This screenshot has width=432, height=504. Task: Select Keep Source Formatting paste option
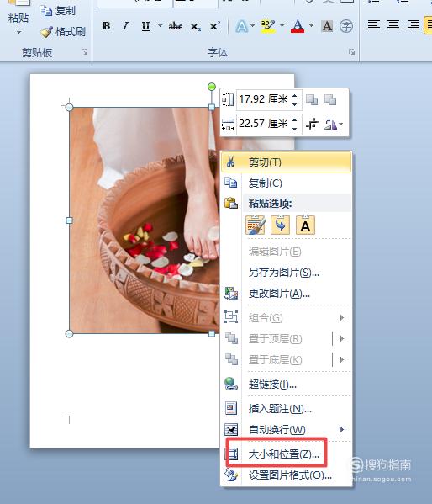tap(256, 225)
